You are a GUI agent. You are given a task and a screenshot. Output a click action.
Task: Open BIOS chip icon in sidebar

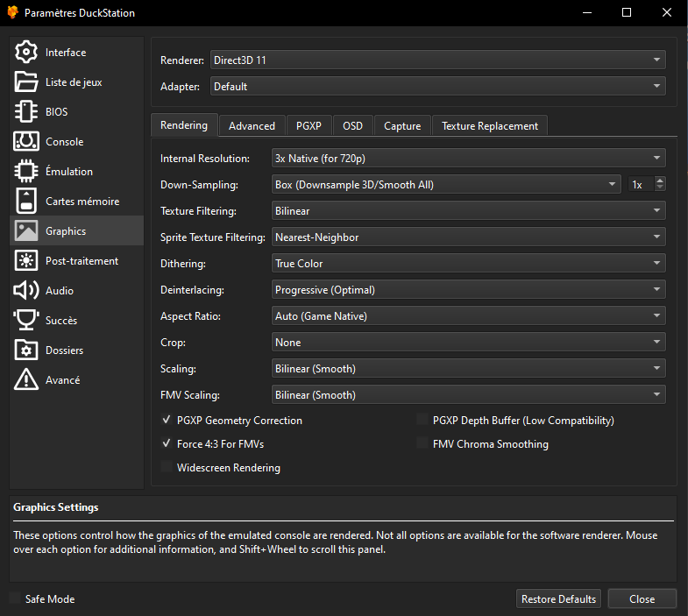[26, 112]
